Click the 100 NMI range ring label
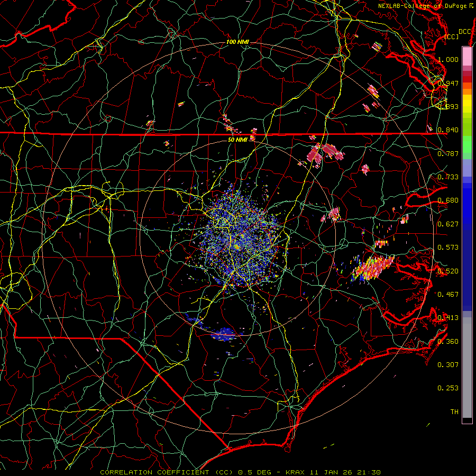Image resolution: width=476 pixels, height=476 pixels. (x=237, y=42)
